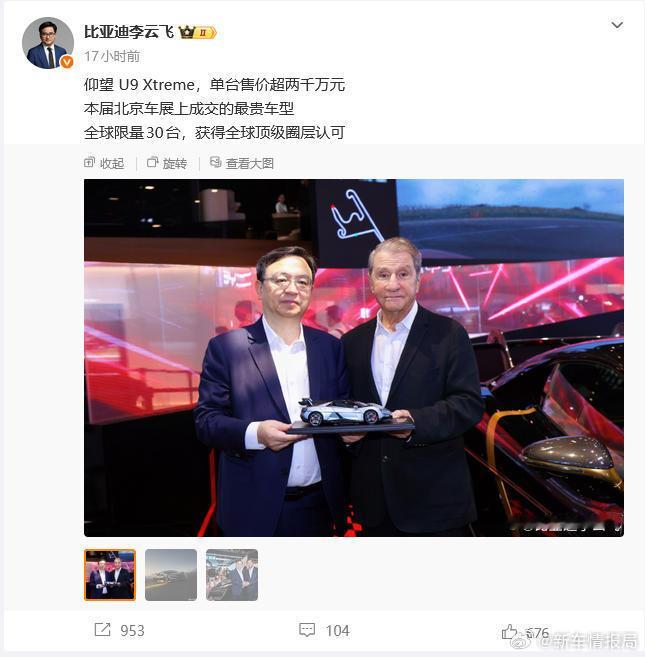Select the third thumbnail photo
Viewport: 645px width, 657px height.
tap(232, 574)
